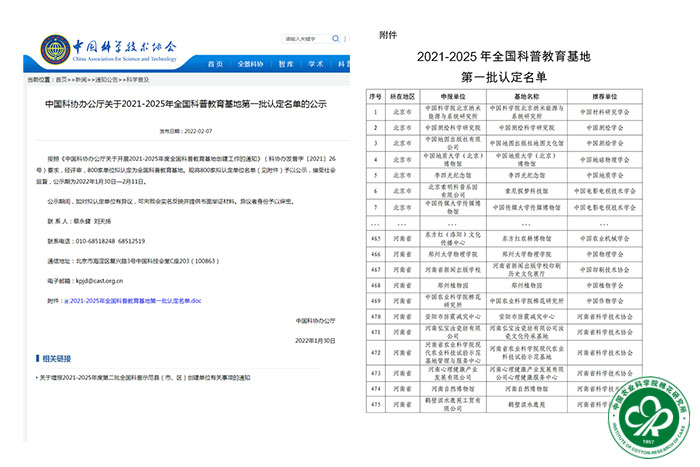Open the 首页 item in the blue navigation bar

click(215, 64)
